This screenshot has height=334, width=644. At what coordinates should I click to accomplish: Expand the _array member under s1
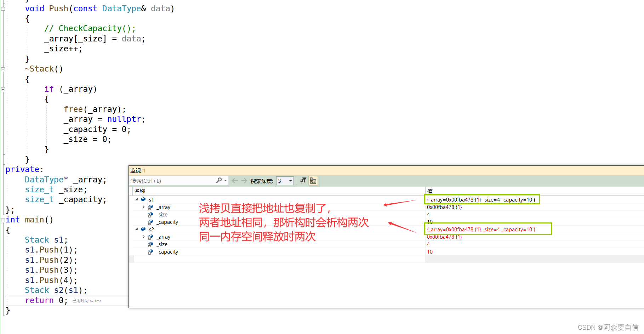(x=143, y=207)
